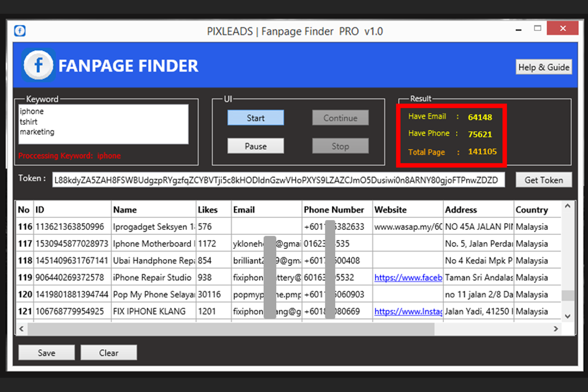This screenshot has height=392, width=588.
Task: Select the name cell 'Iphone Motherboard'
Action: pos(154,244)
